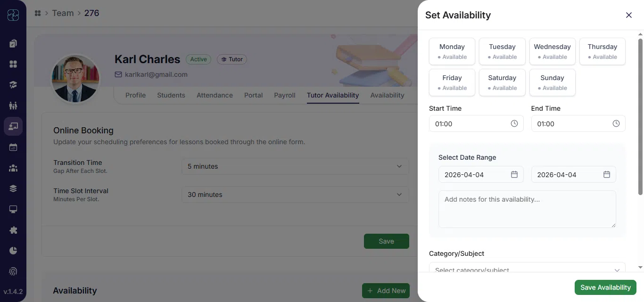The height and width of the screenshot is (302, 644).
Task: Switch to the Portal tab
Action: coord(253,95)
